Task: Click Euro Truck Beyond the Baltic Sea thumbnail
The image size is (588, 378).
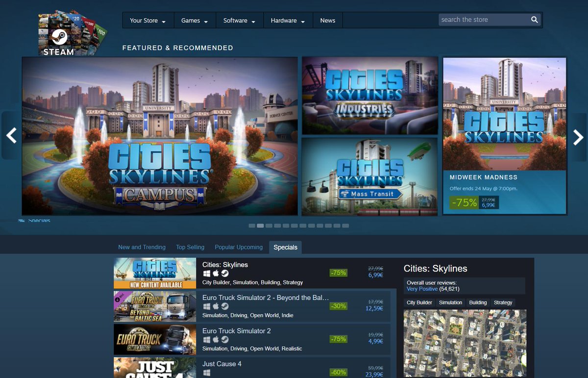Action: point(155,306)
